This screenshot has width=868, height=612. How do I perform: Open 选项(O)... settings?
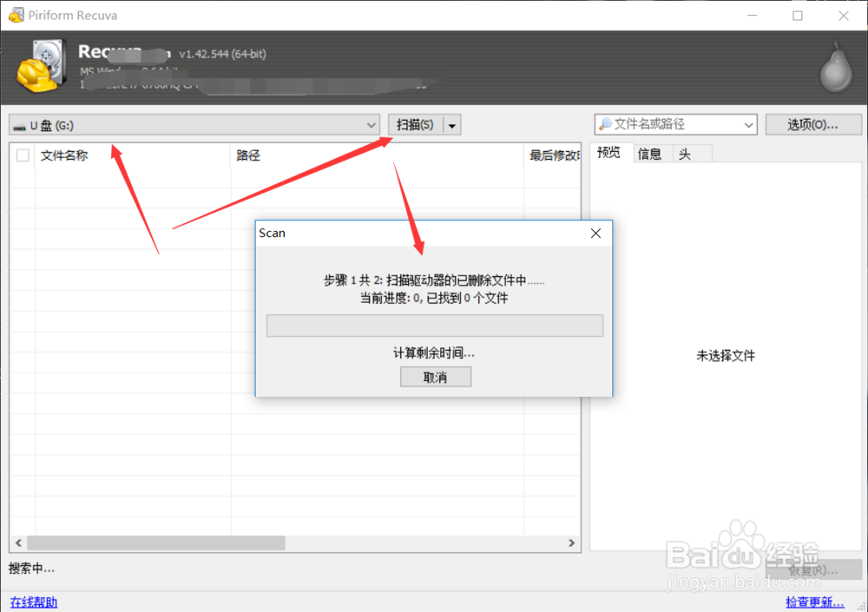813,125
